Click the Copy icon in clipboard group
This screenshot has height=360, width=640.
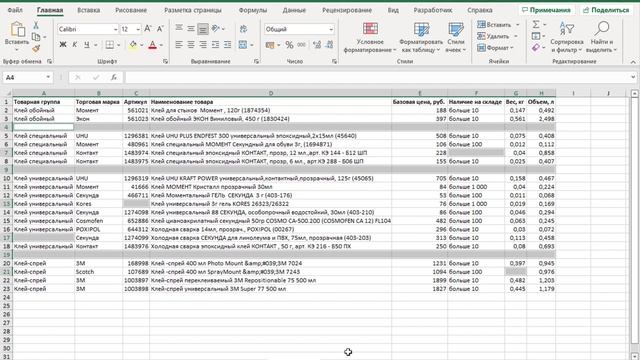[x=36, y=37]
